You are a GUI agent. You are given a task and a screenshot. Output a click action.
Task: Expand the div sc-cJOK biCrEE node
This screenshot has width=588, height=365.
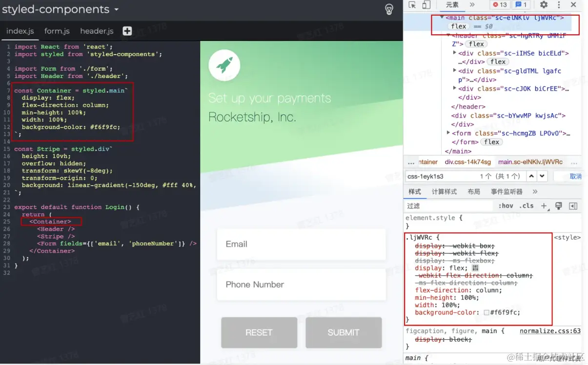point(455,89)
